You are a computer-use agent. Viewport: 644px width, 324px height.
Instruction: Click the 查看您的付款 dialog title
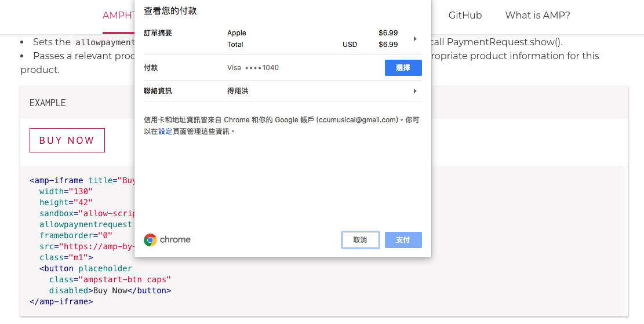point(170,11)
